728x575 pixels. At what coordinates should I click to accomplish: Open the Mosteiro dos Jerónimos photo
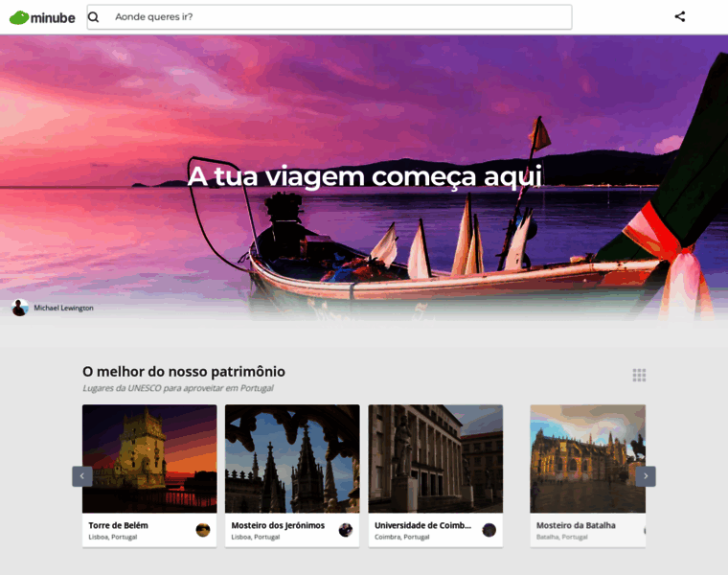pos(292,459)
